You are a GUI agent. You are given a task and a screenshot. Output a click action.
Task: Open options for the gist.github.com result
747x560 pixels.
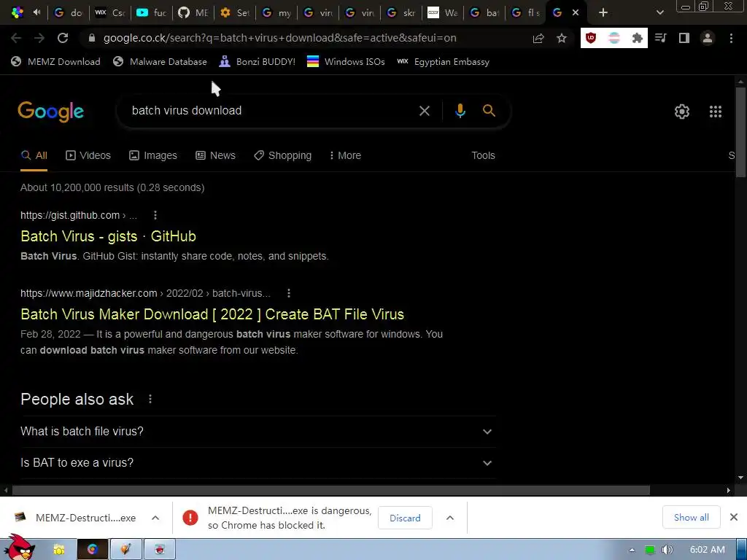(x=155, y=215)
